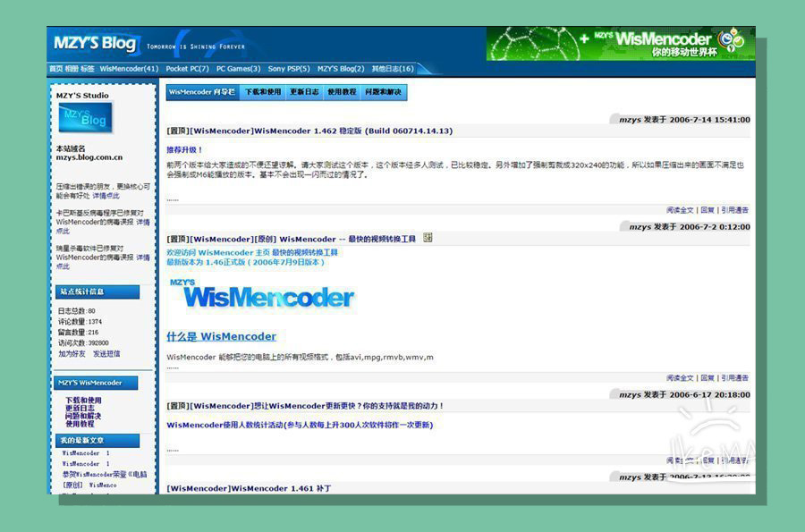Click 更新日志 in the sidebar list

coord(80,409)
